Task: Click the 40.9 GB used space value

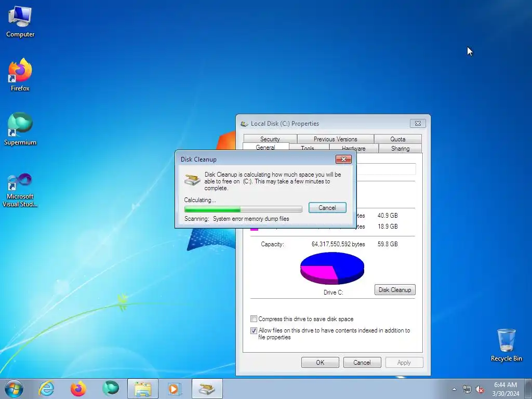Action: click(x=388, y=216)
